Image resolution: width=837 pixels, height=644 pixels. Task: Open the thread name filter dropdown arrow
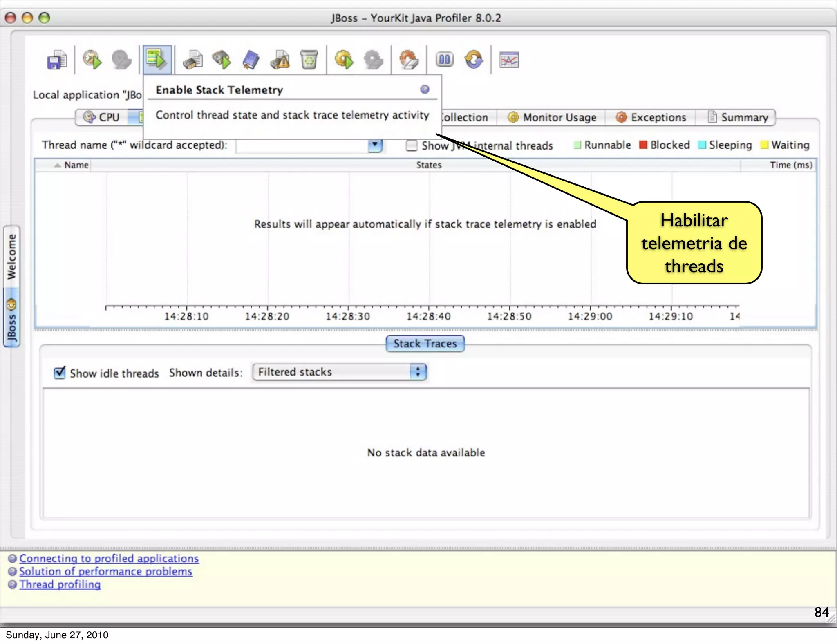pyautogui.click(x=375, y=145)
